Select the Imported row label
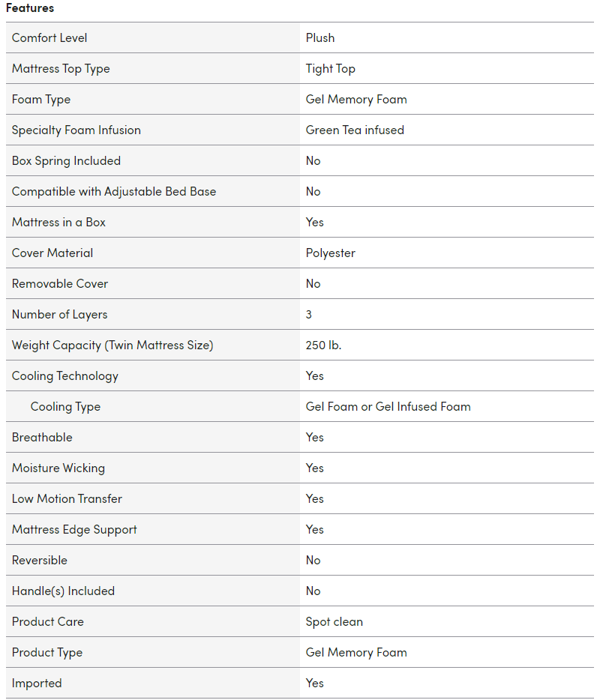This screenshot has height=700, width=597. pyautogui.click(x=37, y=683)
